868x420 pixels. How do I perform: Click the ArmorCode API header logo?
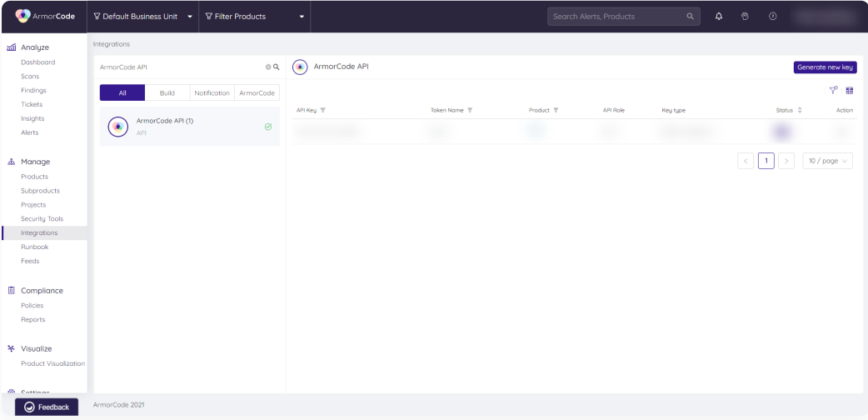pyautogui.click(x=300, y=67)
